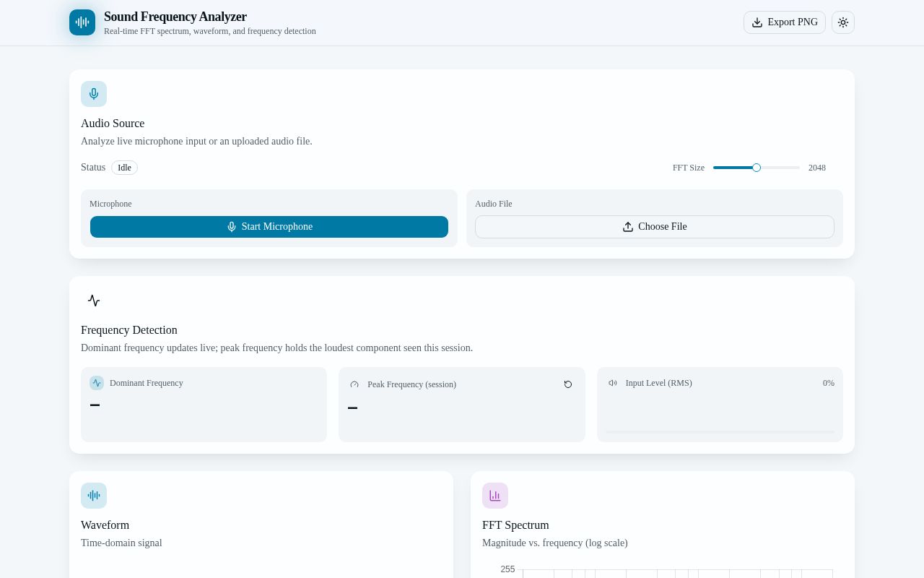Image resolution: width=924 pixels, height=578 pixels.
Task: Click the speaker icon beside Input Level
Action: coord(613,383)
